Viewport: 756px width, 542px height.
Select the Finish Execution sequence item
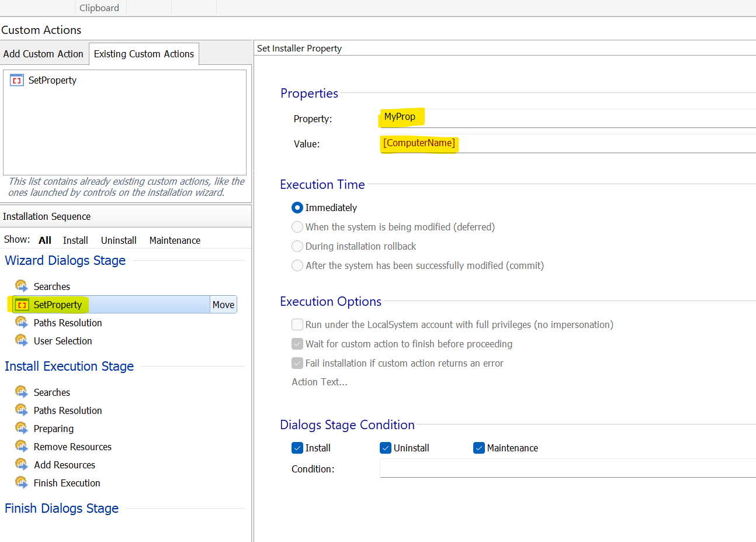(x=67, y=483)
